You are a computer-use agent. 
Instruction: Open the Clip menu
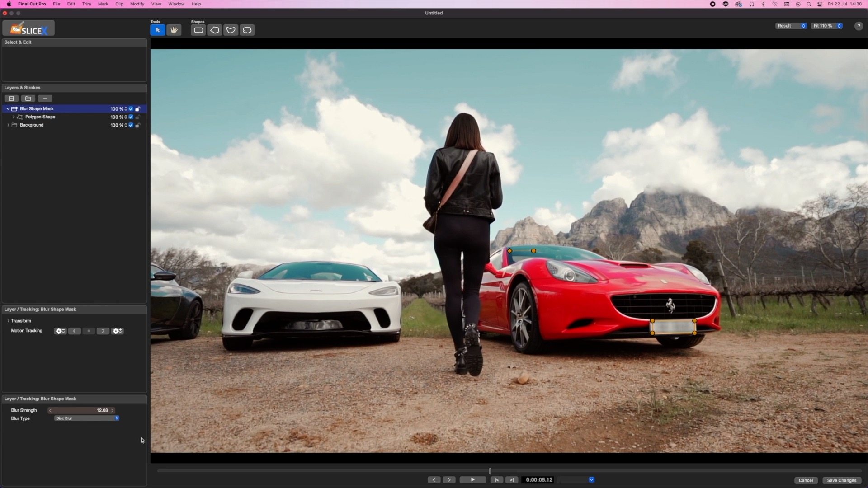coord(119,4)
